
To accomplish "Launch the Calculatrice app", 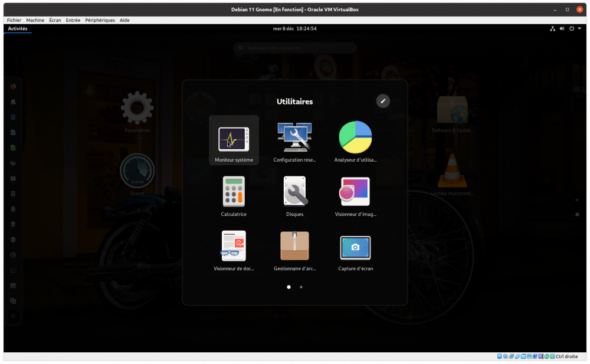I will (x=234, y=192).
